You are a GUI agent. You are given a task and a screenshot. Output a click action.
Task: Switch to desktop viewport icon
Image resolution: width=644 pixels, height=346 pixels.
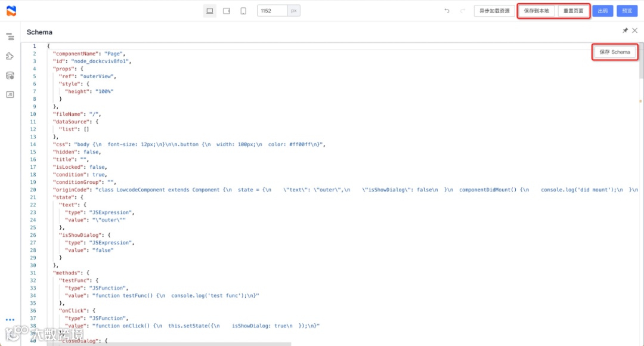click(210, 11)
